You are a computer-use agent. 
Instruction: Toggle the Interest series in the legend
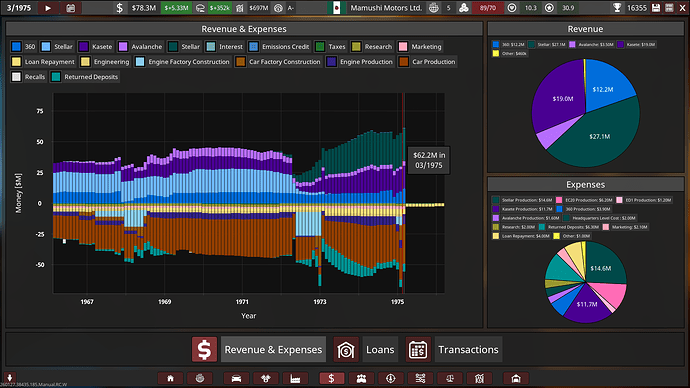[224, 47]
